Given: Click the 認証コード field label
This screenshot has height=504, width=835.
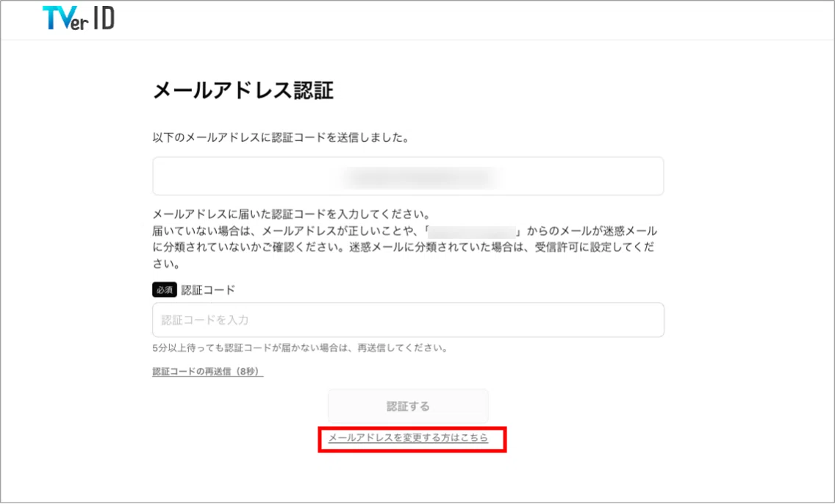Looking at the screenshot, I should 208,290.
